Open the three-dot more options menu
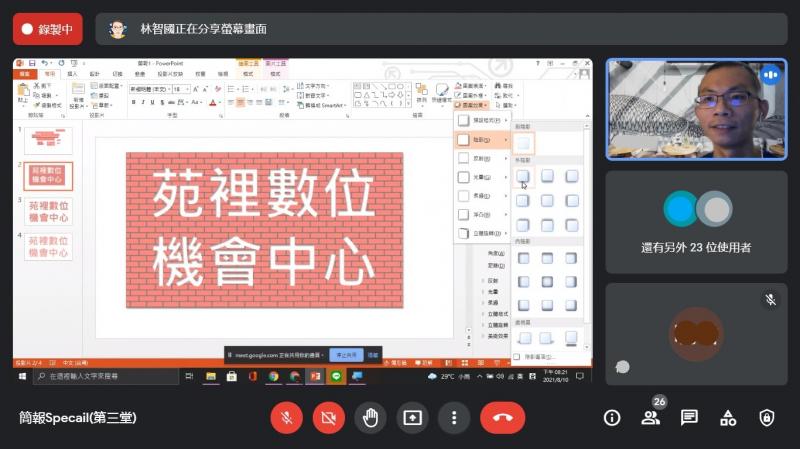This screenshot has width=800, height=449. click(454, 418)
